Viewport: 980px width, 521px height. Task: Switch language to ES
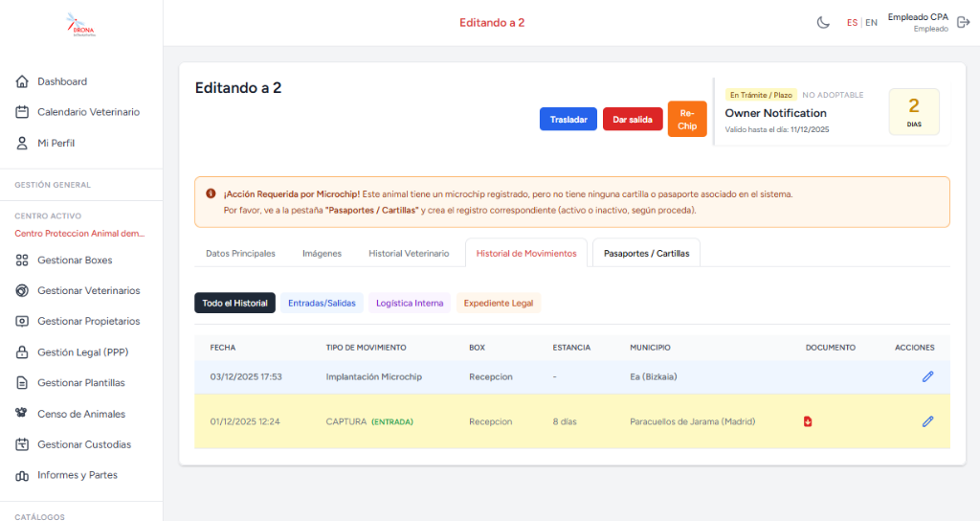pyautogui.click(x=852, y=23)
